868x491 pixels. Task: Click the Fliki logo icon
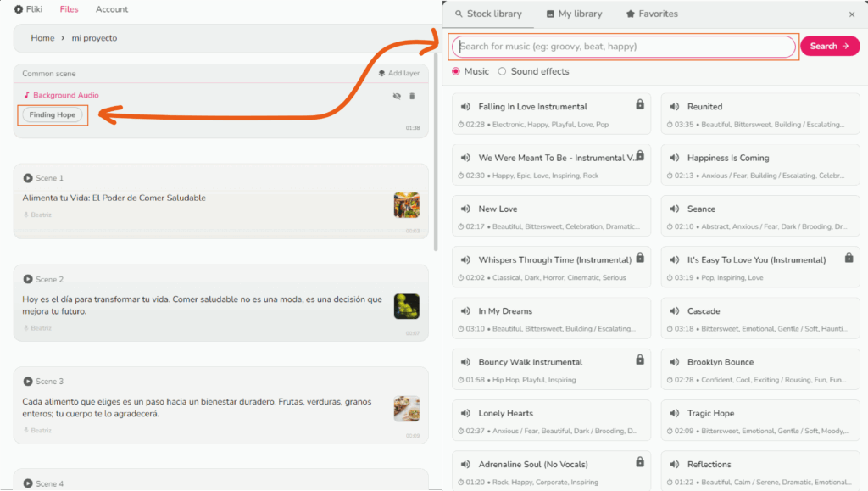[x=19, y=9]
